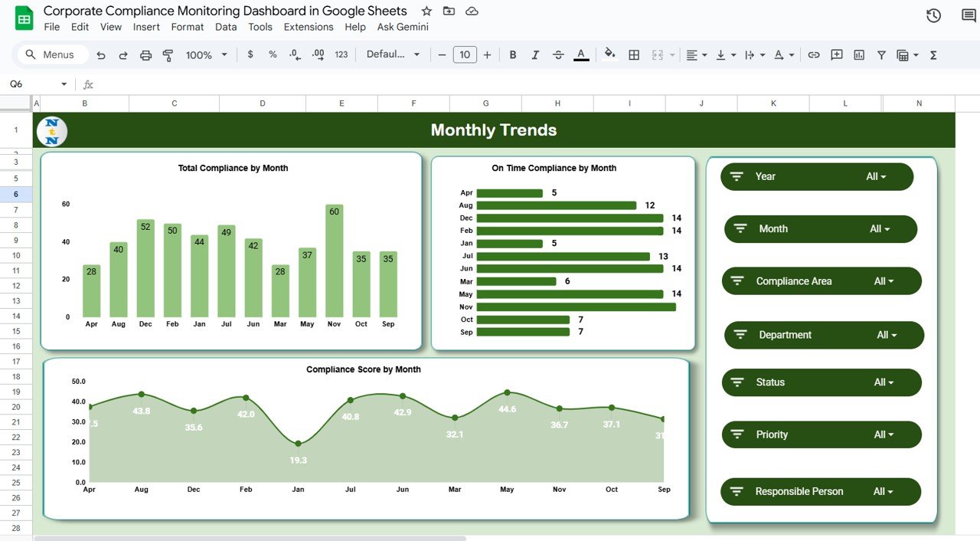Open the Borders tool
Viewport: 980px width, 541px height.
pyautogui.click(x=634, y=55)
